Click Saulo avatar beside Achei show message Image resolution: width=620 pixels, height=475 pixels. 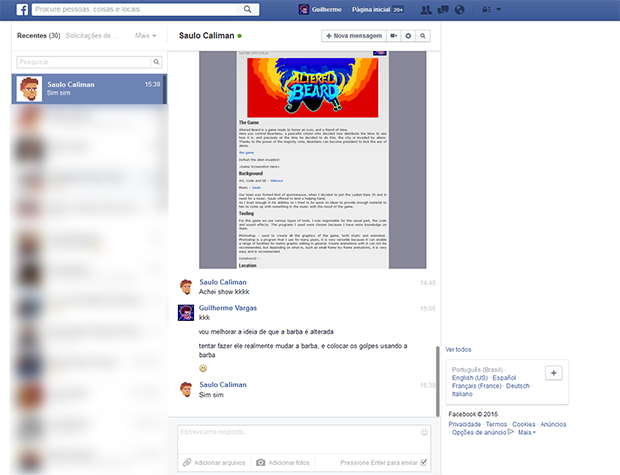coord(186,287)
